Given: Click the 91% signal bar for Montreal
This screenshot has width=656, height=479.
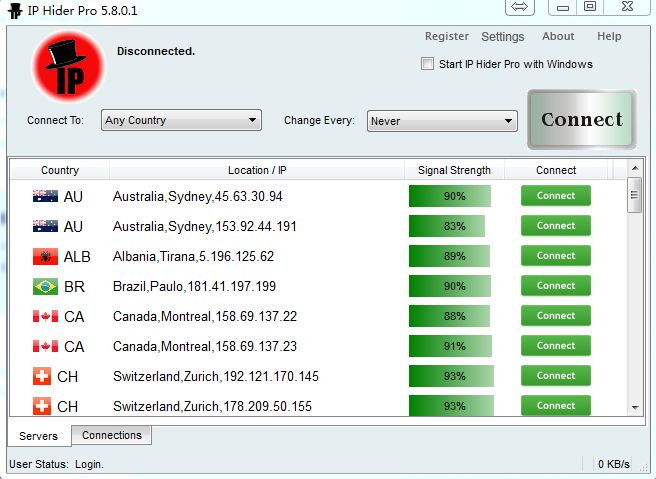Looking at the screenshot, I should [451, 346].
